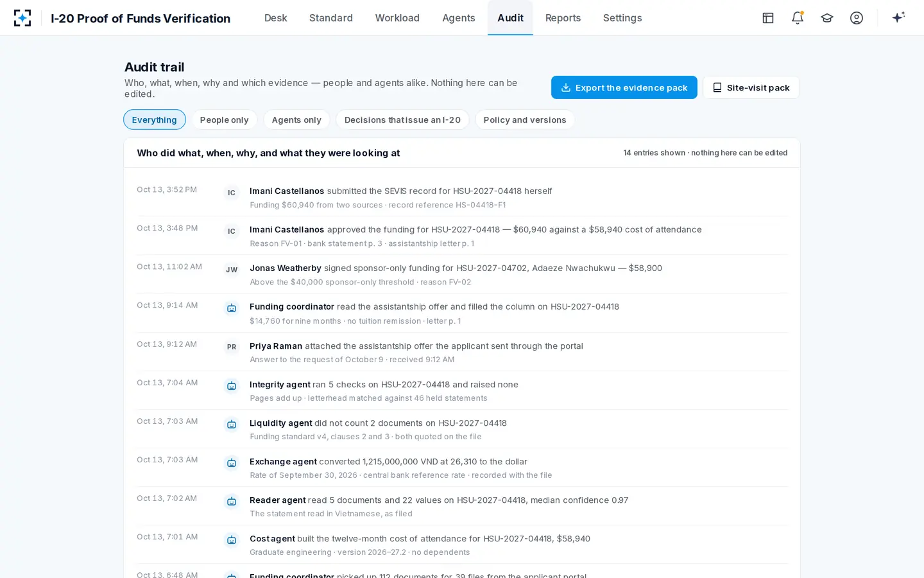924x578 pixels.
Task: Select the Everything filter chip
Action: click(155, 119)
